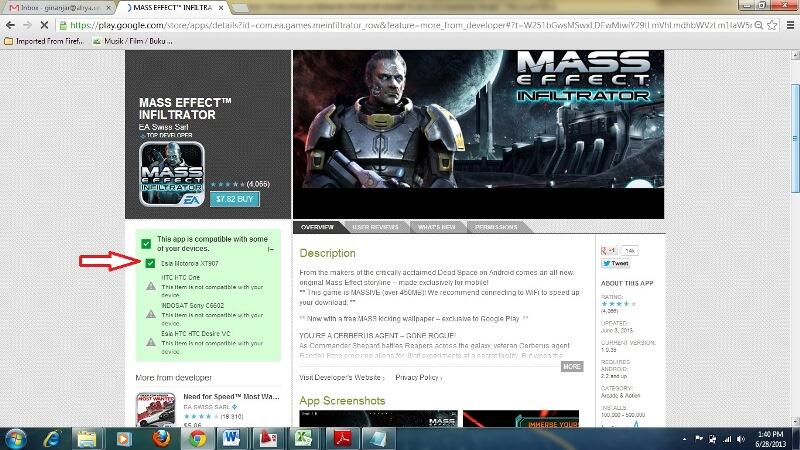This screenshot has width=800, height=450.
Task: Click the page vertical scrollbar thumb
Action: 795,138
